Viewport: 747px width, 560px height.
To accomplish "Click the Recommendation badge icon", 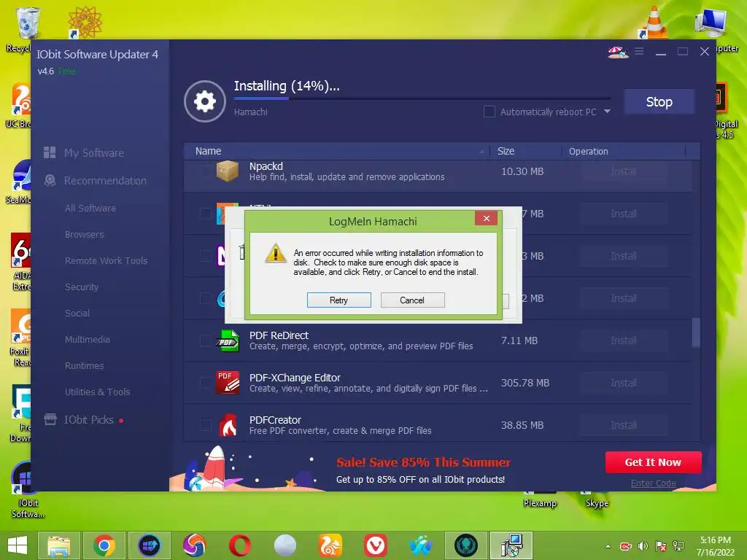I will (x=50, y=180).
